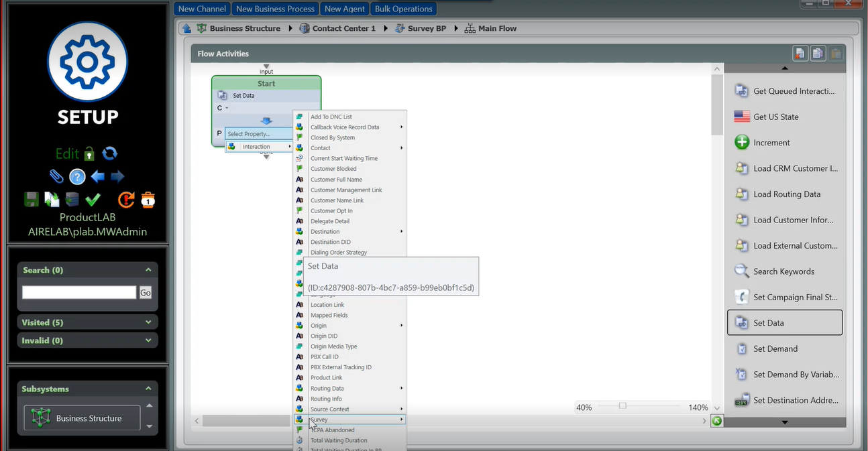This screenshot has width=868, height=451.
Task: Click the copy icon in Flow Activities header
Action: (818, 54)
